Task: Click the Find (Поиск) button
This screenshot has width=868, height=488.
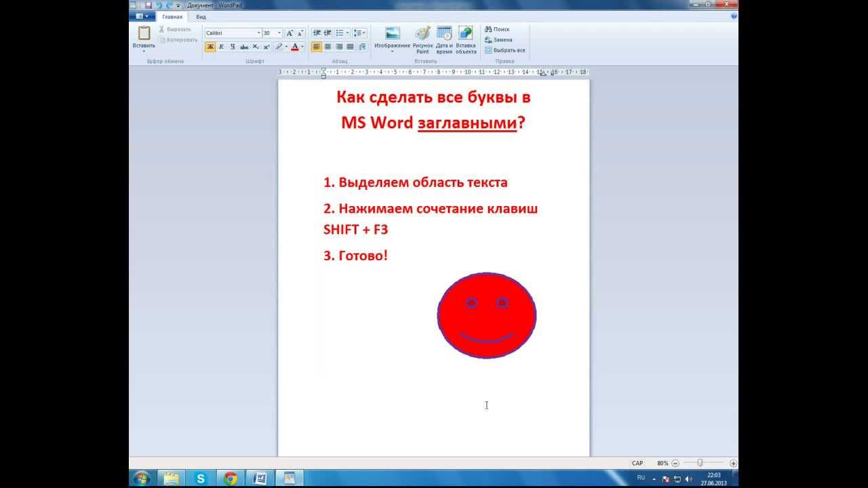Action: (x=497, y=29)
